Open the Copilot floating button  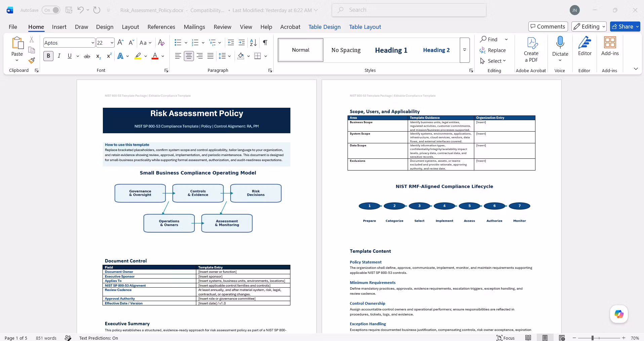tap(619, 314)
